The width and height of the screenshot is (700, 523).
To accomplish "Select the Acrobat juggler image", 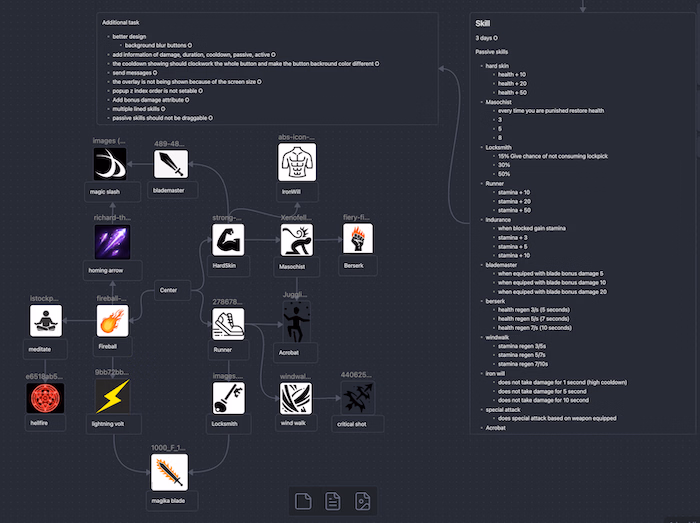I will (x=296, y=322).
